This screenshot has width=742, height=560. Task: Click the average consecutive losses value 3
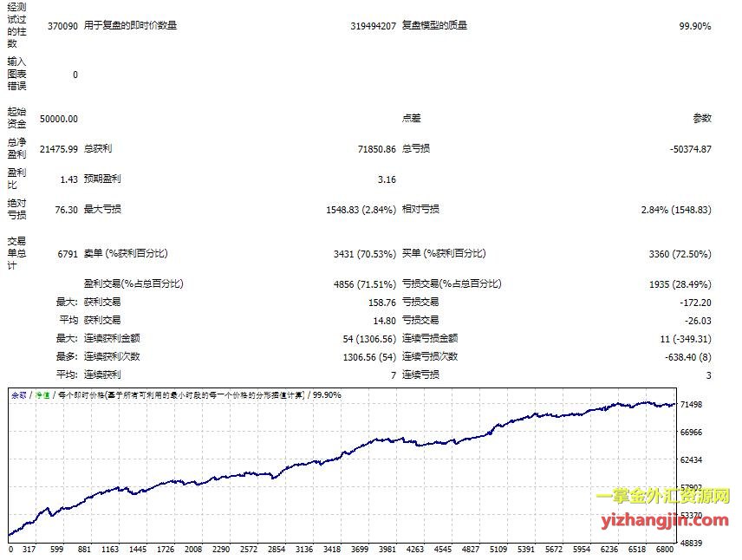point(709,375)
